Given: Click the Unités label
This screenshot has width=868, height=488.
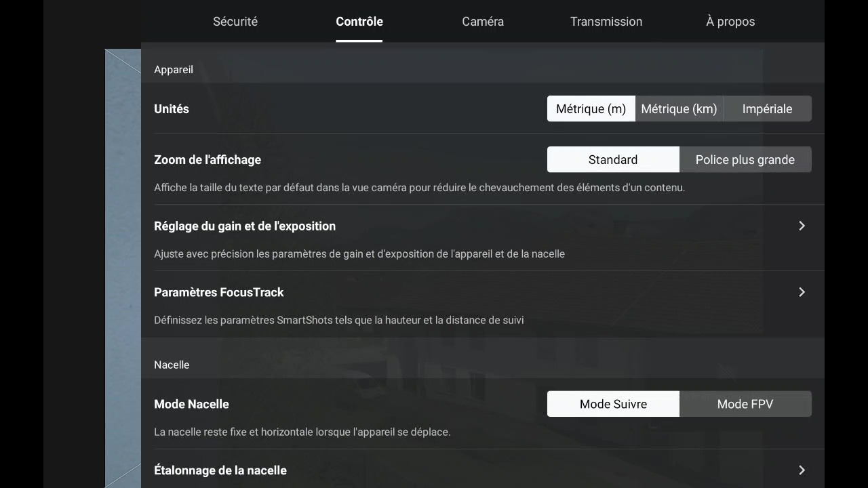Looking at the screenshot, I should coord(172,109).
